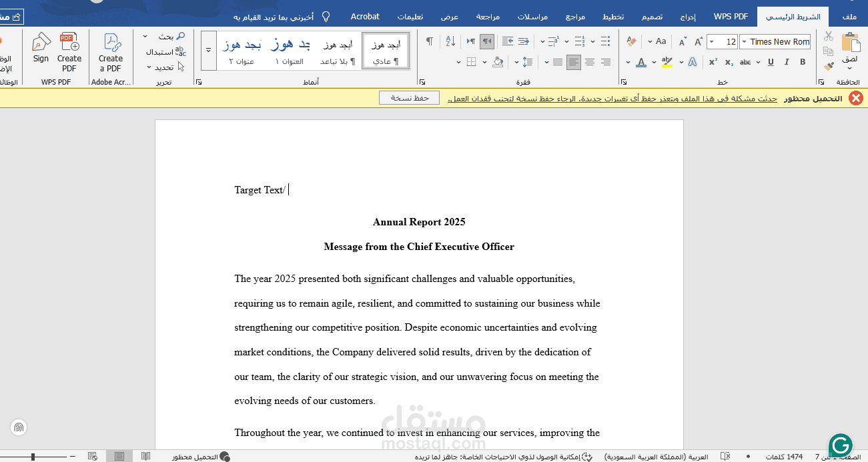The height and width of the screenshot is (462, 868).
Task: Toggle Justify paragraph alignment
Action: coord(558,62)
